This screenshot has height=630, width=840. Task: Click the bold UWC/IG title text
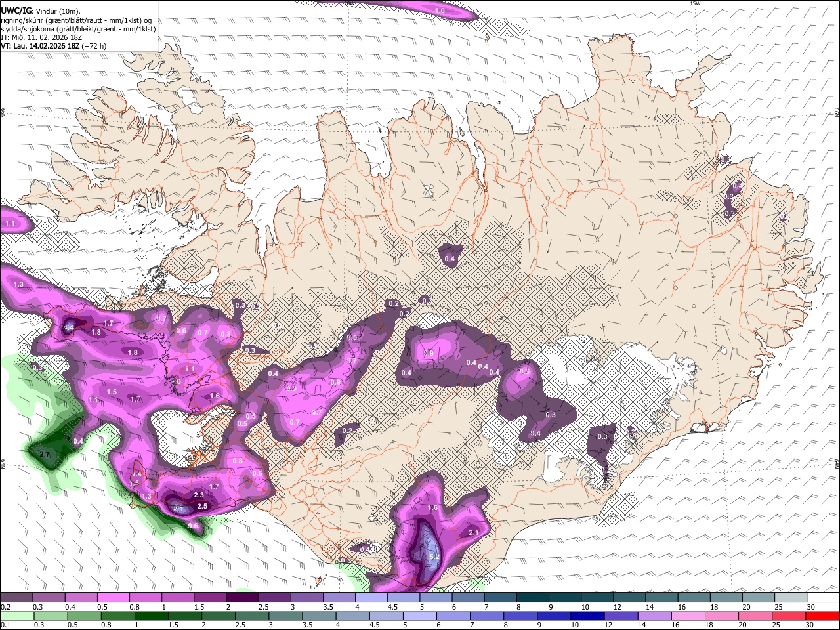(16, 11)
